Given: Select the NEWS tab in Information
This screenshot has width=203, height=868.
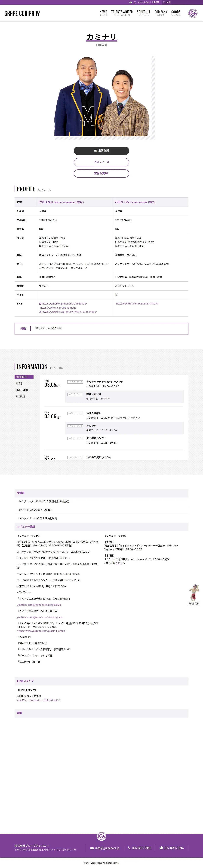Looking at the screenshot, I should coord(19,384).
